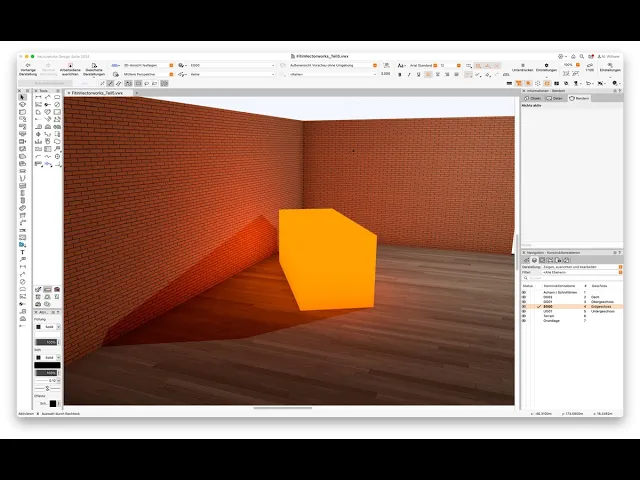The image size is (640, 480).
Task: Open the 3D-Ansicht festlegen dropdown
Action: pyautogui.click(x=148, y=65)
